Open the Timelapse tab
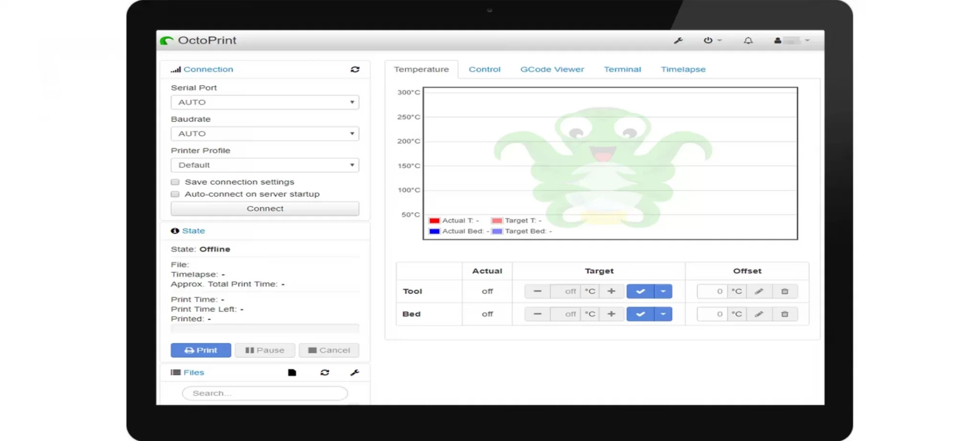Image resolution: width=980 pixels, height=441 pixels. [683, 69]
